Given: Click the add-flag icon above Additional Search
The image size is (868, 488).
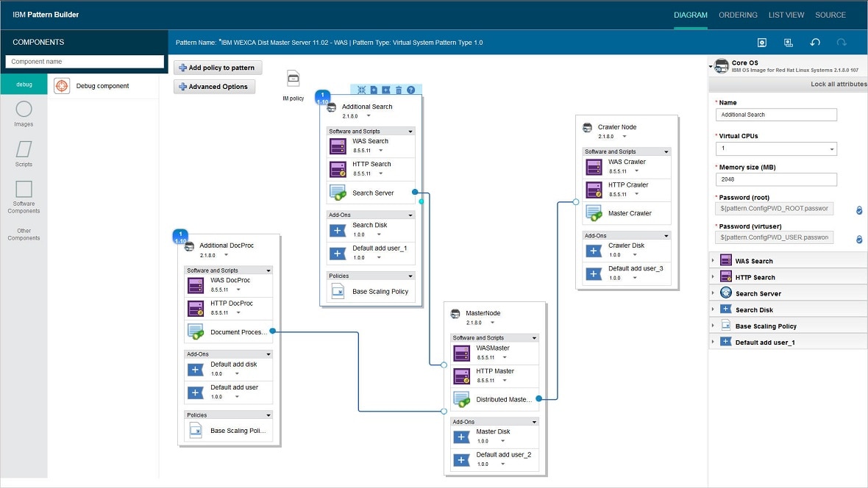Looking at the screenshot, I should tap(386, 90).
